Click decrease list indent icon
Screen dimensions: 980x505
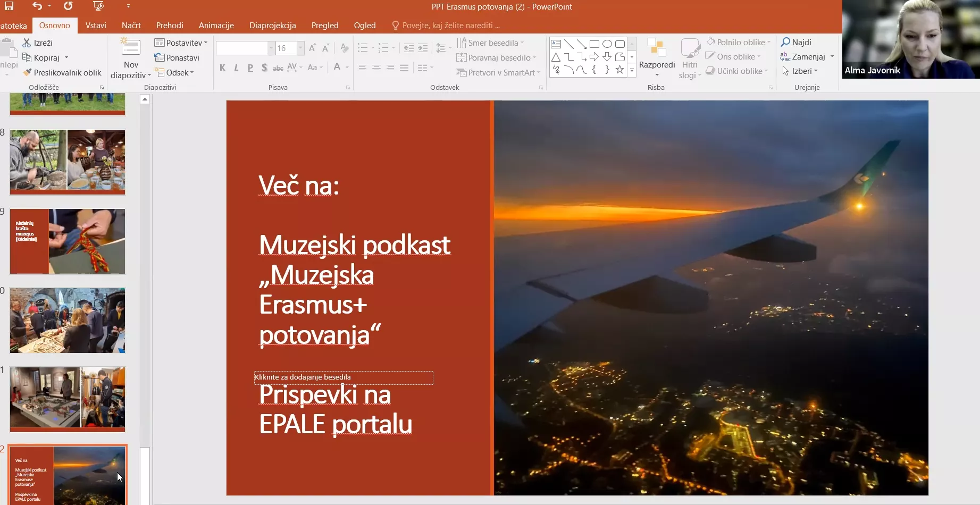[x=408, y=48]
